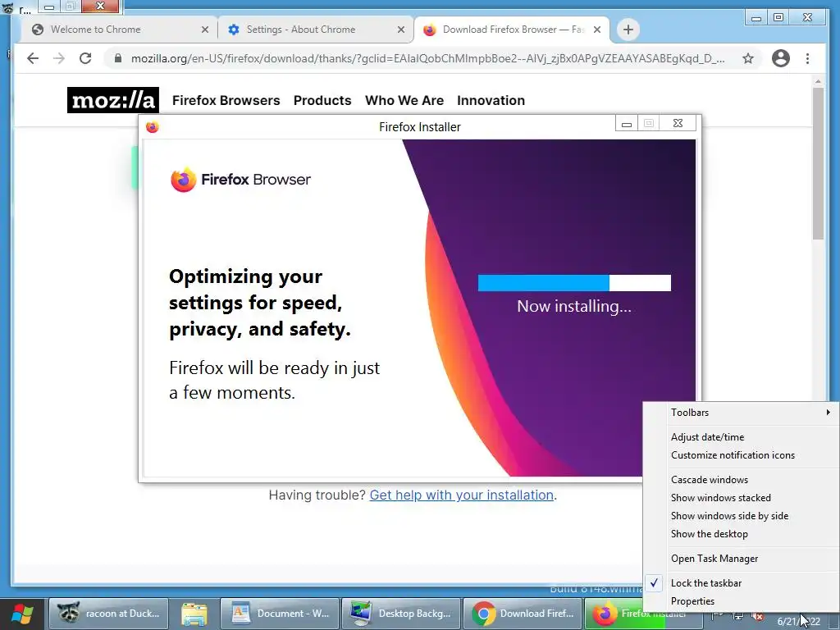
Task: Click the Firefox Browser logo in installer
Action: pyautogui.click(x=240, y=180)
